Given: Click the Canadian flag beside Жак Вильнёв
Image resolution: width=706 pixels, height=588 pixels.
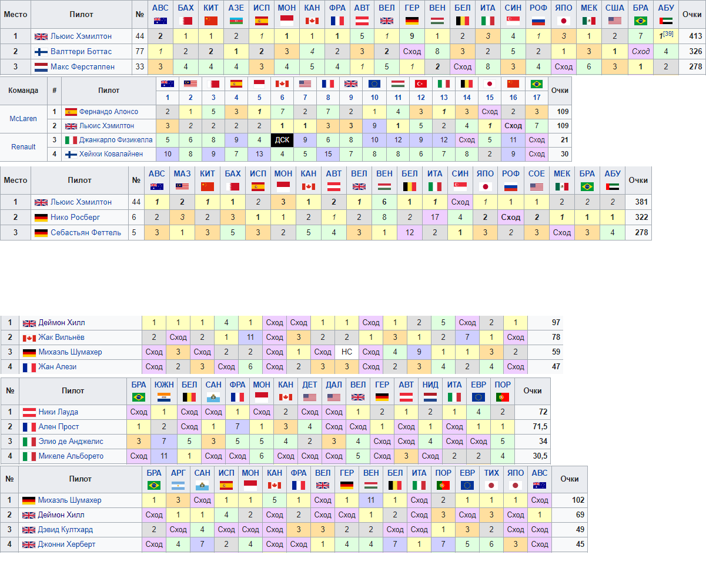Looking at the screenshot, I should coord(29,338).
